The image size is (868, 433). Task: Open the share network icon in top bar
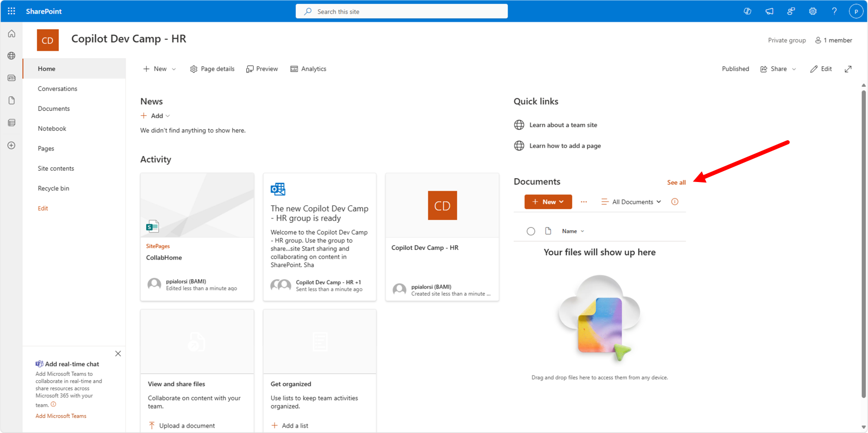(791, 11)
